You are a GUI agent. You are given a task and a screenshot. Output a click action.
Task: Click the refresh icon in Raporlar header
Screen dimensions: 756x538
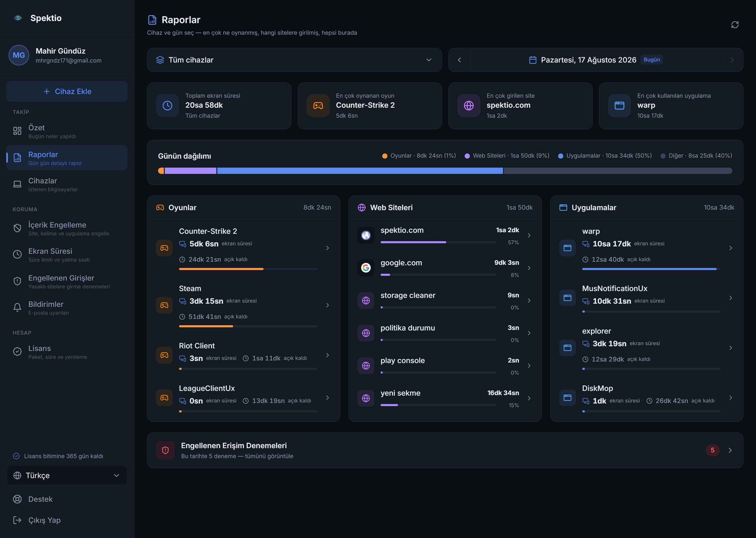click(735, 25)
